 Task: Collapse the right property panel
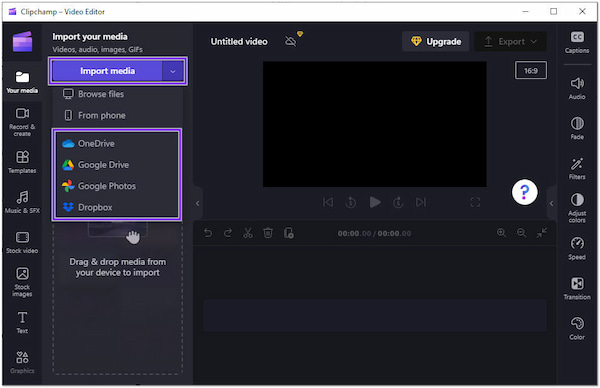coord(551,203)
